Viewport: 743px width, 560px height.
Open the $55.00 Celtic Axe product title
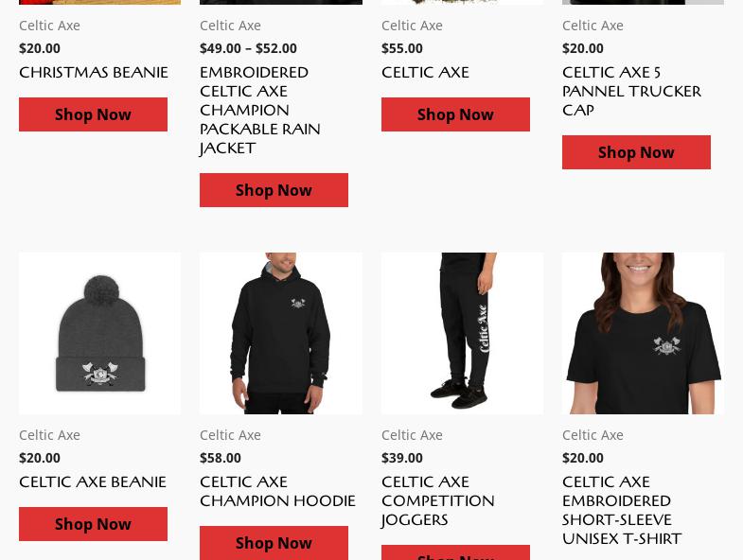coord(425,73)
